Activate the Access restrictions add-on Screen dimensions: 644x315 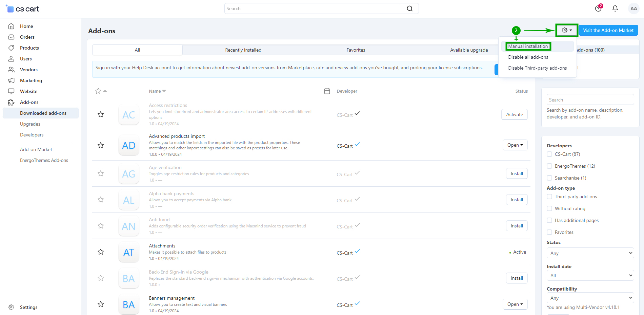coord(514,114)
